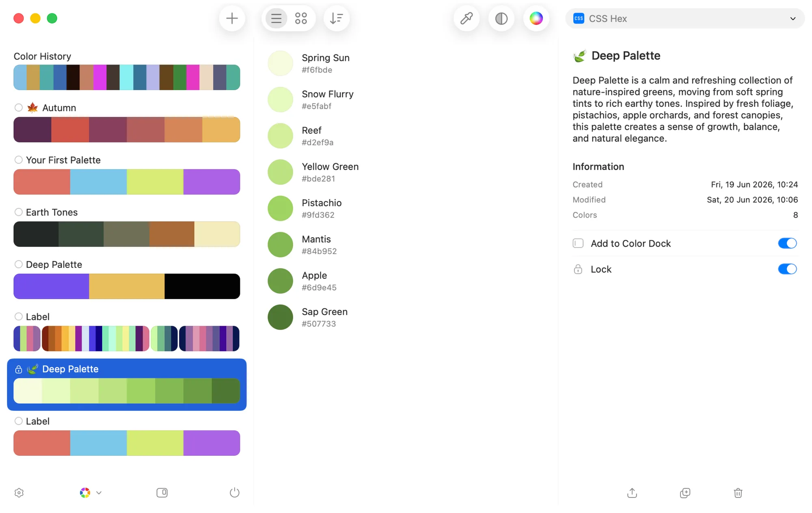Click the Snow Flurry #e5fabf row
Image resolution: width=812 pixels, height=513 pixels.
(x=406, y=99)
